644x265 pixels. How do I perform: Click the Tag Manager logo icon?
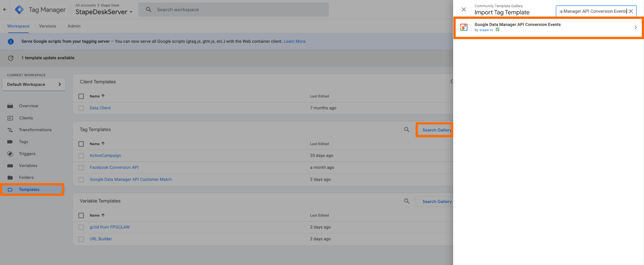19,9
